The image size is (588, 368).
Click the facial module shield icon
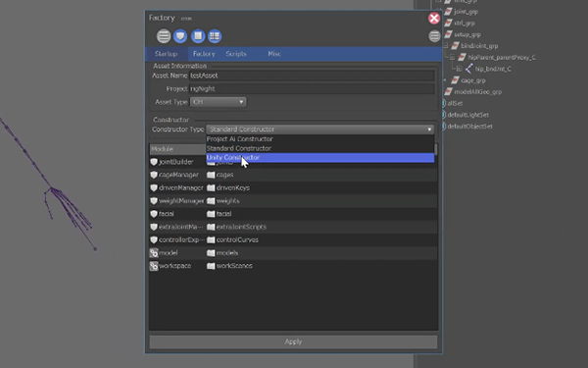154,214
